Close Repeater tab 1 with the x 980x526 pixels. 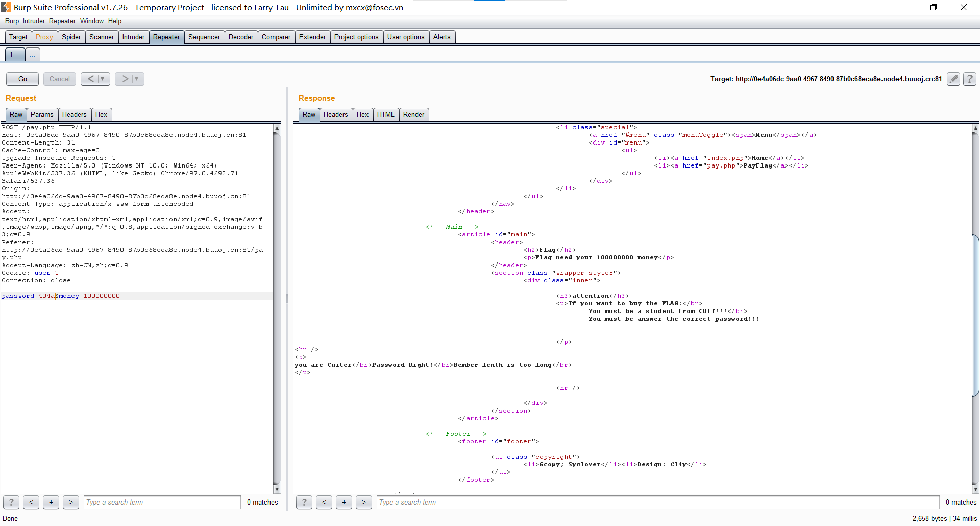(19, 55)
